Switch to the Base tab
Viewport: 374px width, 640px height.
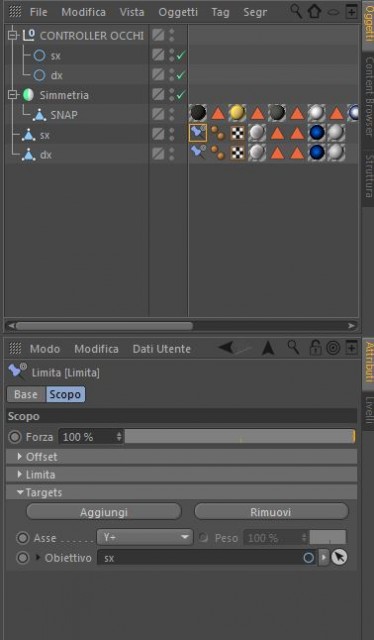click(x=26, y=395)
